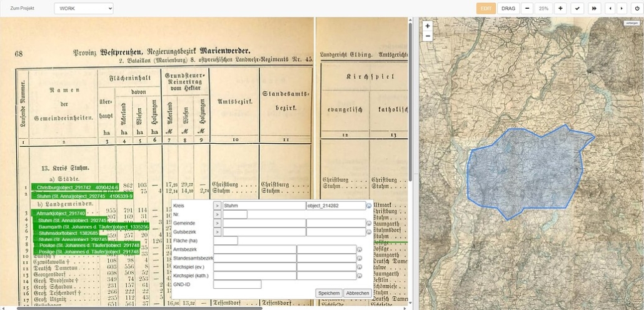Click globe icon next to Kreis field
Image resolution: width=644 pixels, height=310 pixels.
(x=369, y=206)
